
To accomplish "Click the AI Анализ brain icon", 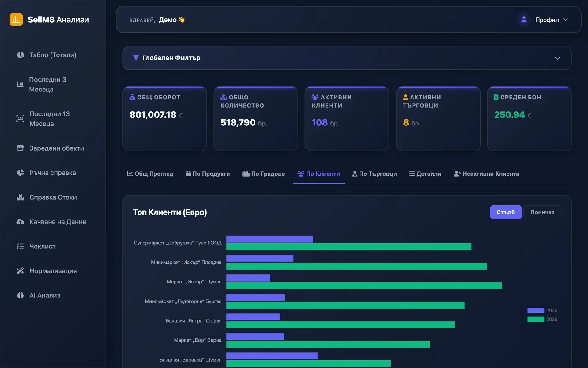I will [21, 295].
